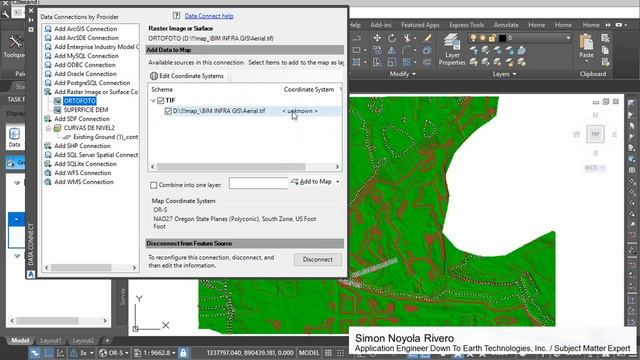Screen dimensions: 640x360
Task: Open the WCS dropdown under ViewCube
Action: pos(595,168)
